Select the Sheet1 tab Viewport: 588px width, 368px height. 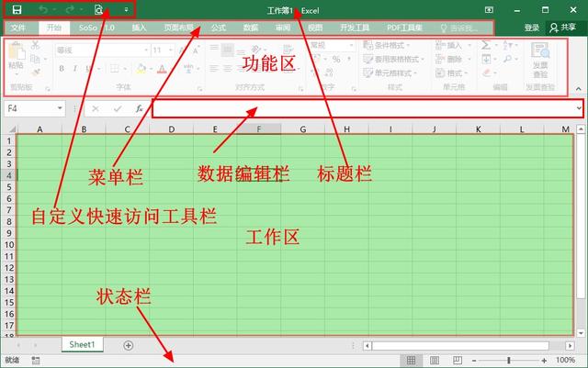pyautogui.click(x=82, y=344)
